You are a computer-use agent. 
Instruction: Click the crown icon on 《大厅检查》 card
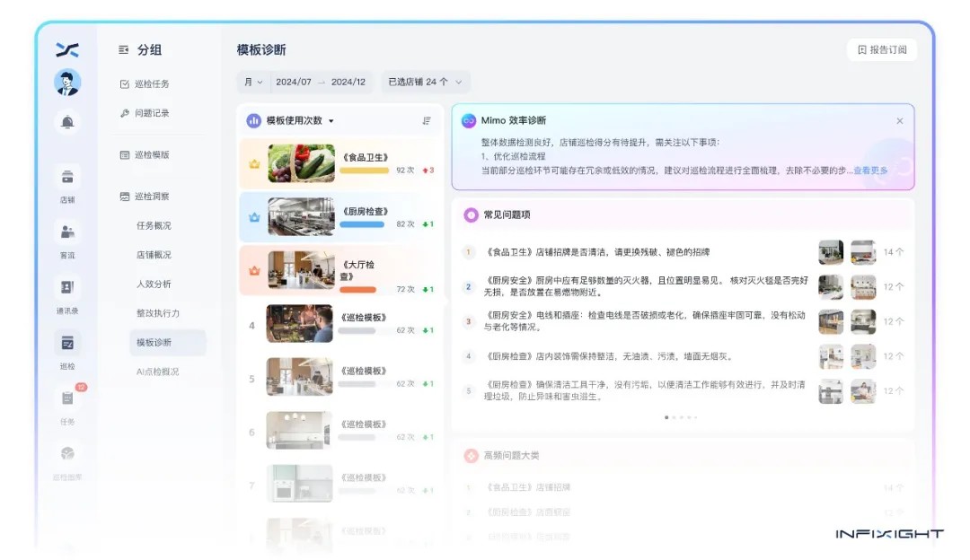tap(254, 271)
